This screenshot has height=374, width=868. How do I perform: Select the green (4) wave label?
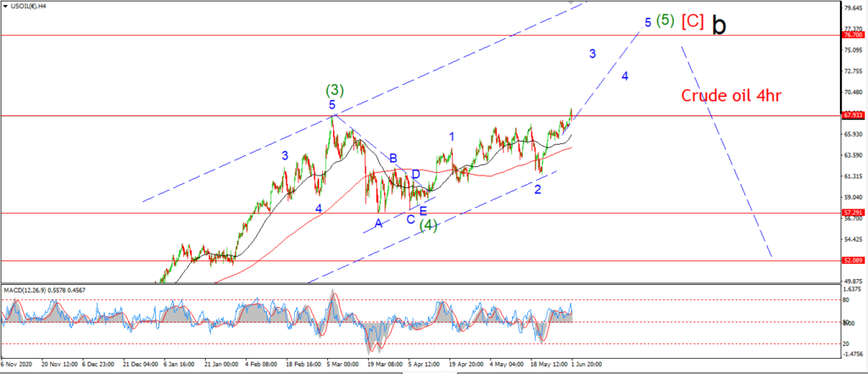428,226
